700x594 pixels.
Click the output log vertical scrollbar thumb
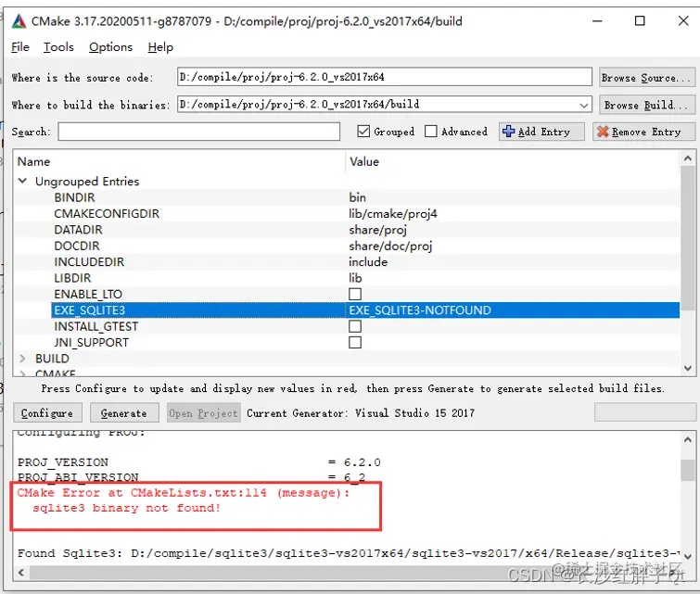[x=688, y=470]
